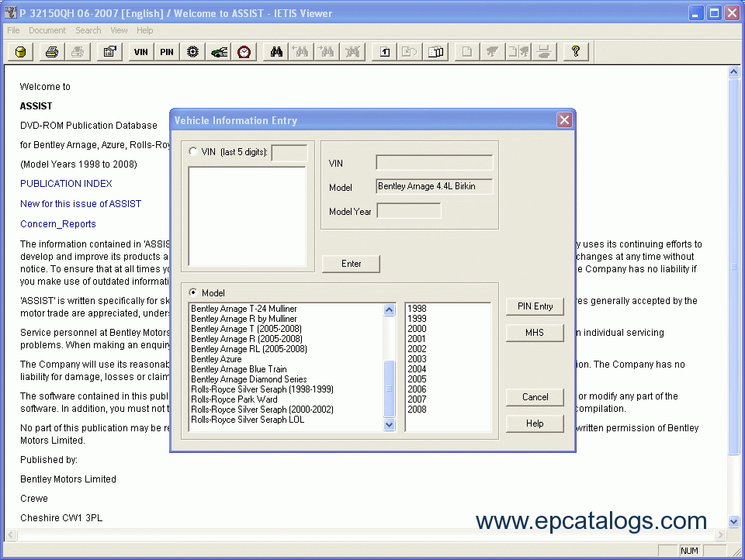Select Bentley Arnage Blue Train
This screenshot has width=745, height=560.
[x=238, y=369]
